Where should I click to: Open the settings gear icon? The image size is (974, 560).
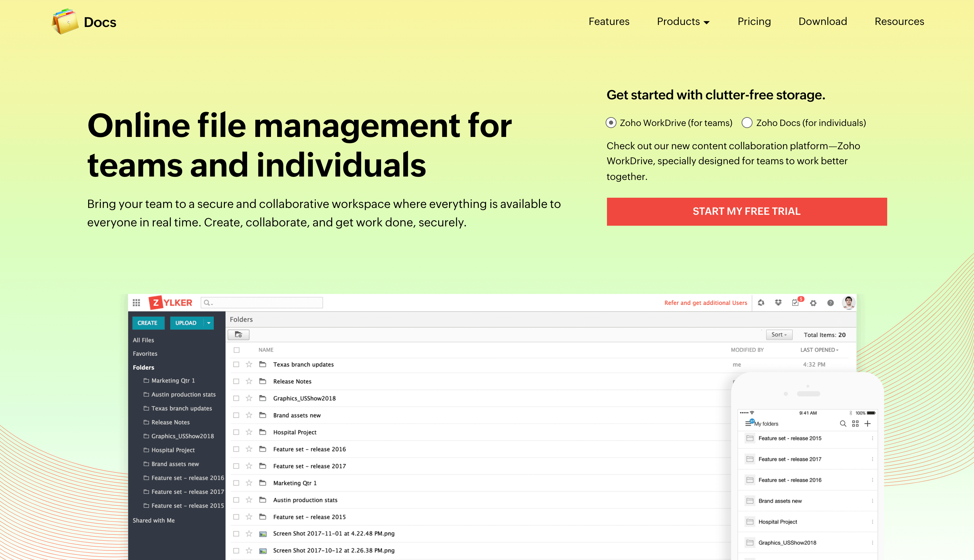(813, 303)
